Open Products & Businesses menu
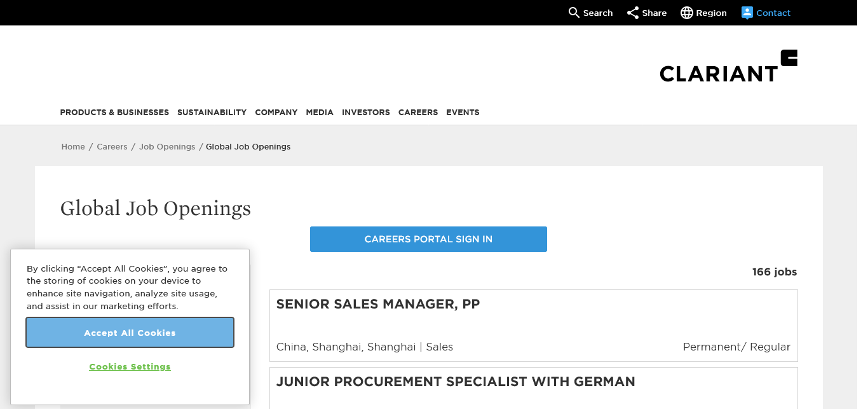Viewport: 868px width, 409px height. (x=114, y=113)
